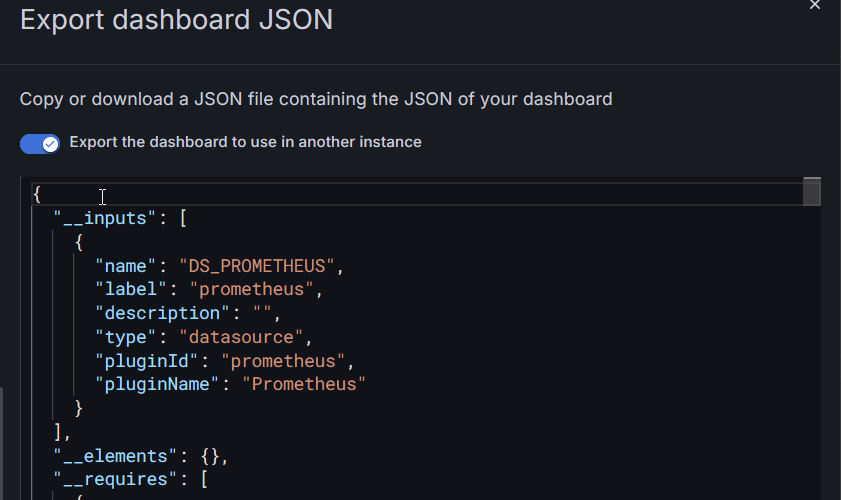
Task: Click the "__inputs" key in the JSON
Action: tap(105, 219)
